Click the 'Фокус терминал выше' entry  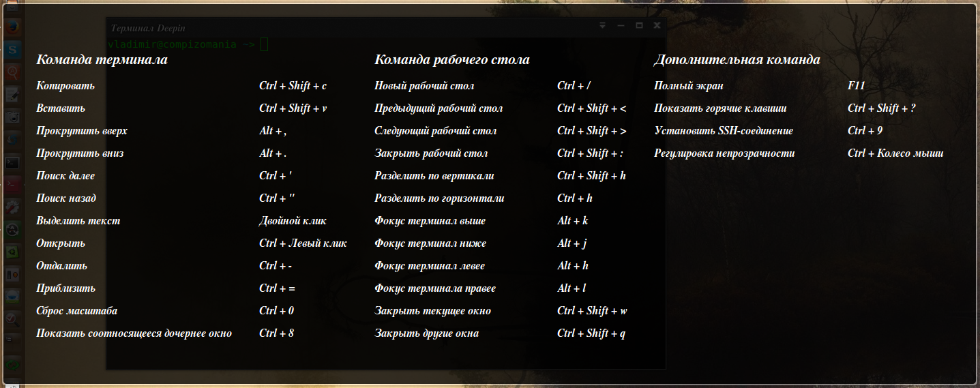pos(430,221)
